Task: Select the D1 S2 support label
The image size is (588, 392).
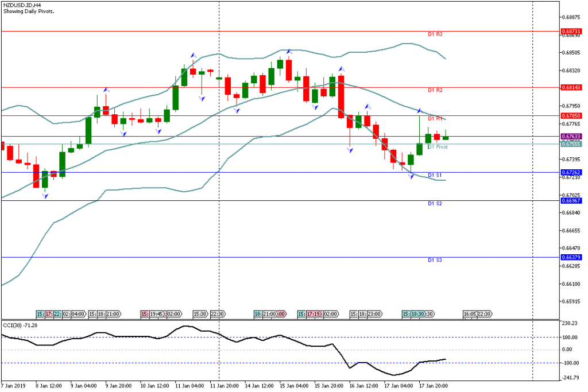Action: click(x=435, y=204)
